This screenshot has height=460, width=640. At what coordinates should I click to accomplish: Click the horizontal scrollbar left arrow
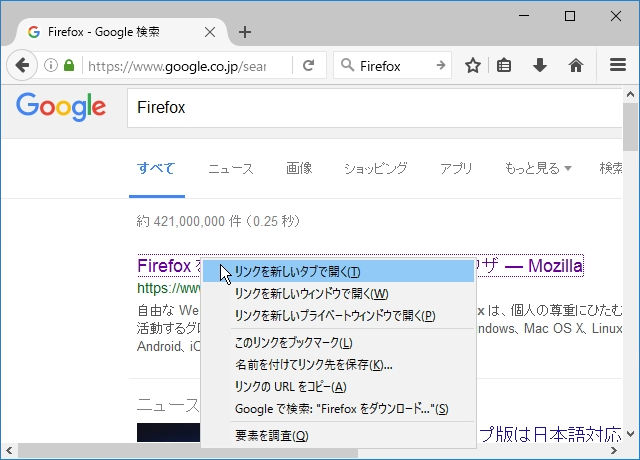9,451
